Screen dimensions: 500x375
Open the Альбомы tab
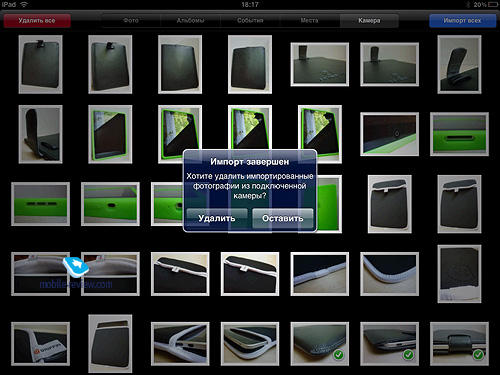click(190, 20)
